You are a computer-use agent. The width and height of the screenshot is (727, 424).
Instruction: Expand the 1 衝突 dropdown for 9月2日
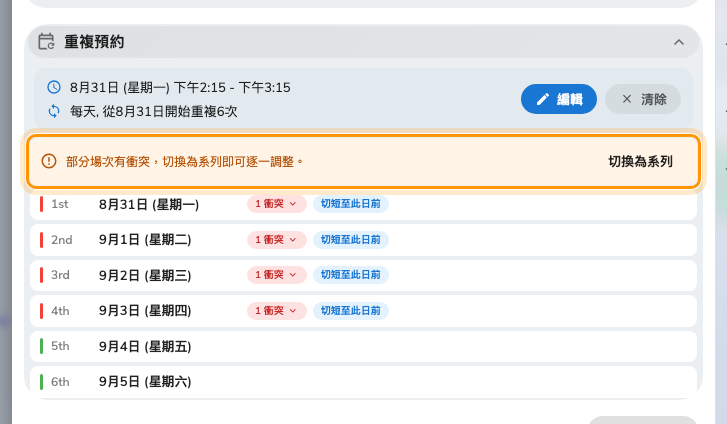pos(276,275)
